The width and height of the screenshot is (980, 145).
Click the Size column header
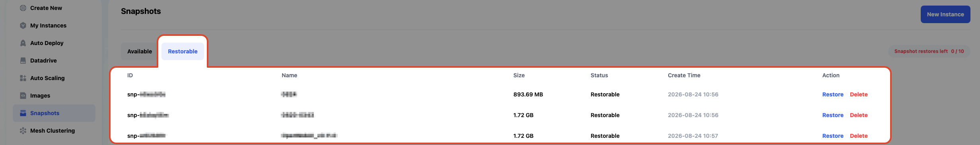[x=519, y=75]
